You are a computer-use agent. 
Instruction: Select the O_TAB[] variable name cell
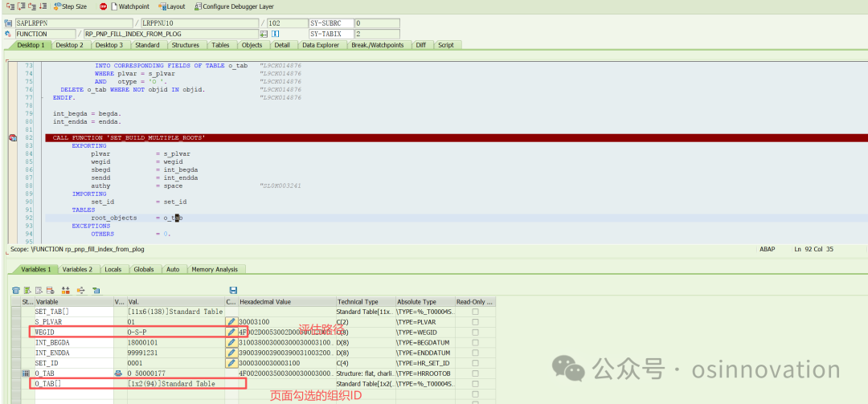74,384
